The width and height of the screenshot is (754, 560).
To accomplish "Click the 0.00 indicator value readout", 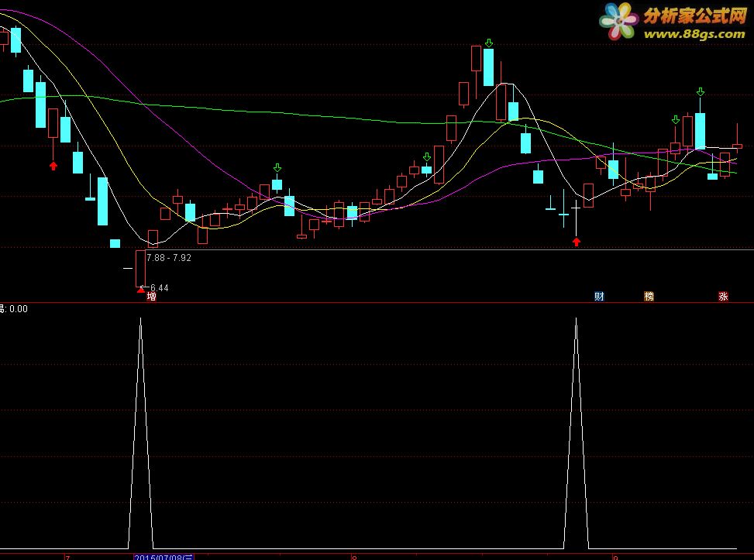I will click(x=19, y=309).
